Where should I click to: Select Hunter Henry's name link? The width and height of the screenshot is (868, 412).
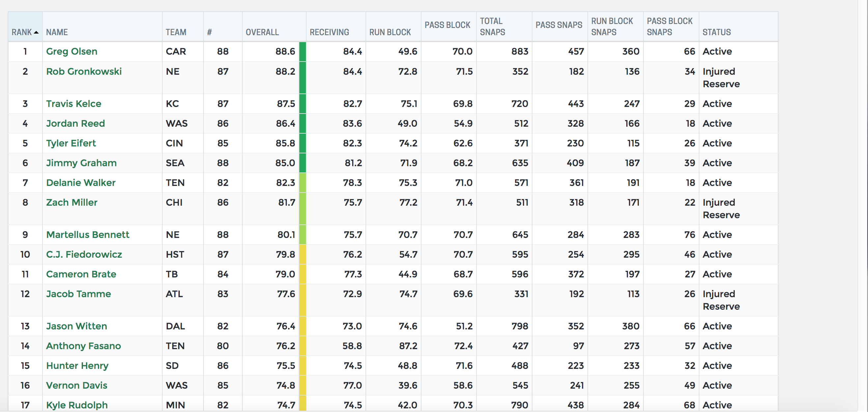[x=77, y=366]
